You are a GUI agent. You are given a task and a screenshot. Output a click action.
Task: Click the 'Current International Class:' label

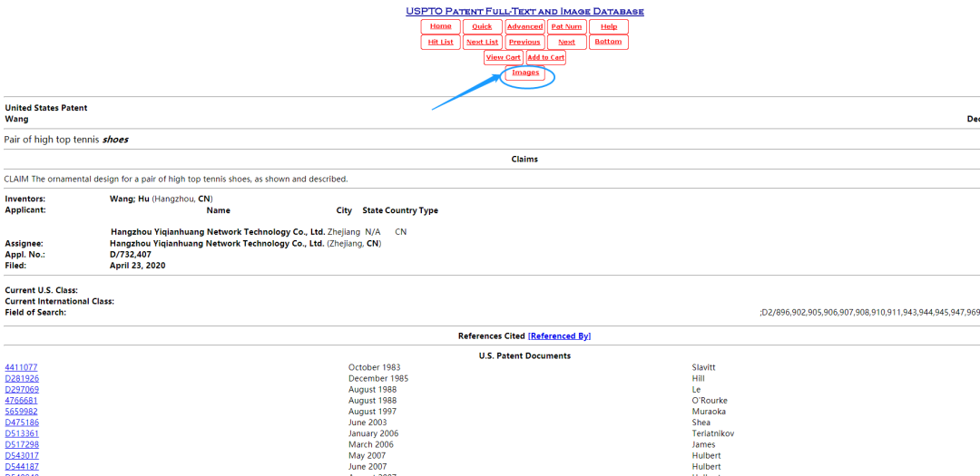pyautogui.click(x=59, y=302)
